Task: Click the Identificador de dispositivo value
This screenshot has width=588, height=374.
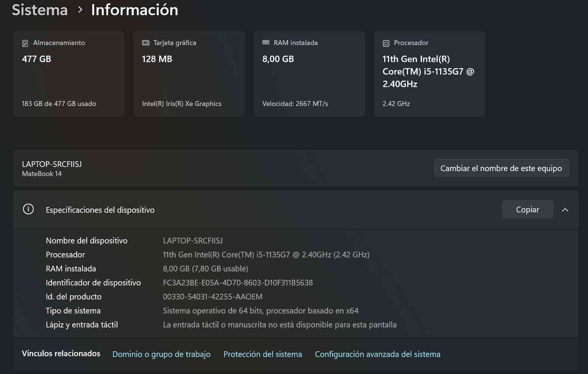Action: click(x=237, y=282)
